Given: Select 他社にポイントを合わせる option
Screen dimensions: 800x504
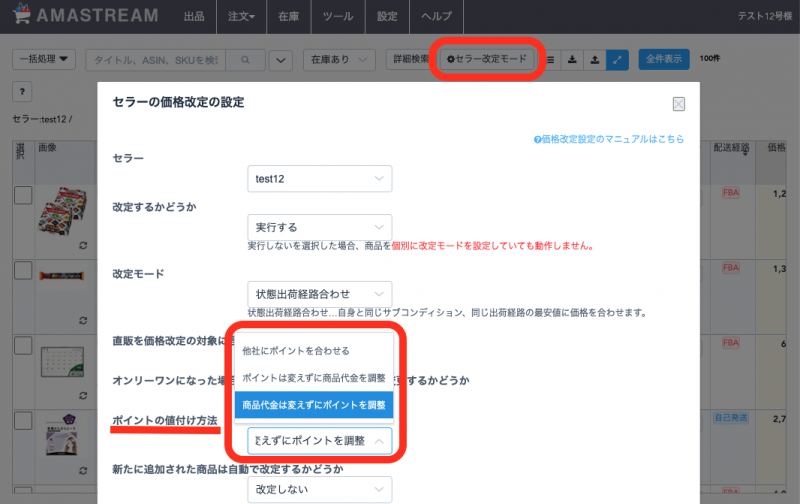Looking at the screenshot, I should click(314, 350).
